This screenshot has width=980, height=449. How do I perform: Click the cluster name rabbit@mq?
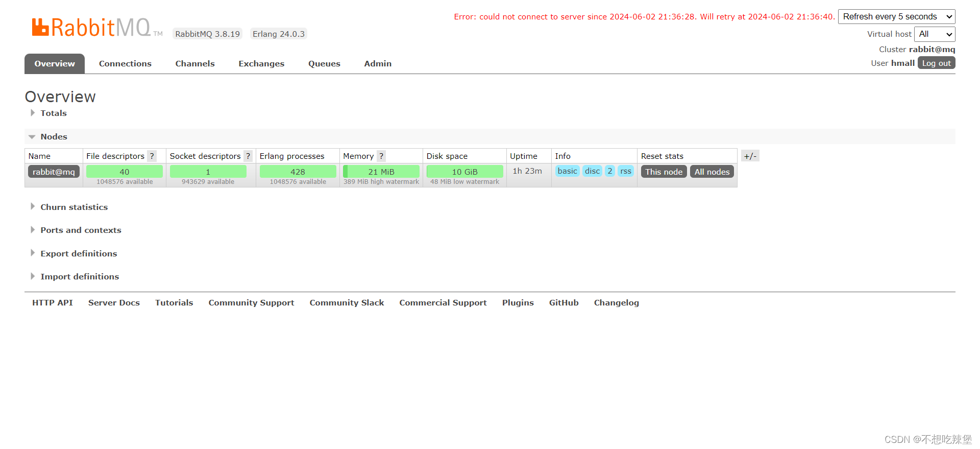click(932, 50)
